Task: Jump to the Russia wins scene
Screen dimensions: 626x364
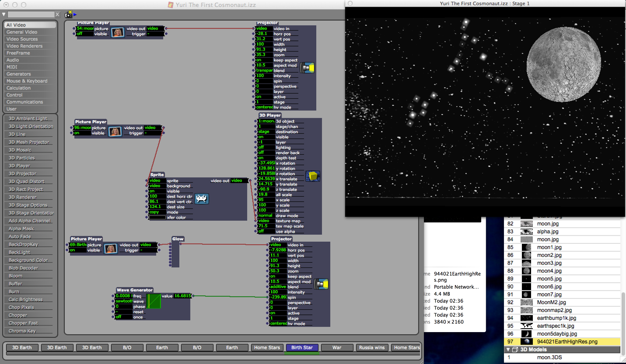Action: tap(372, 347)
